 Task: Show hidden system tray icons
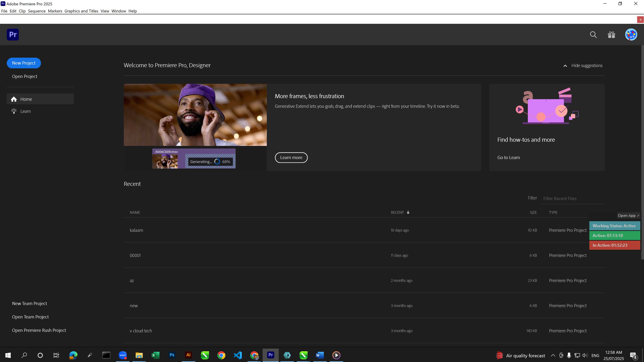point(553,355)
